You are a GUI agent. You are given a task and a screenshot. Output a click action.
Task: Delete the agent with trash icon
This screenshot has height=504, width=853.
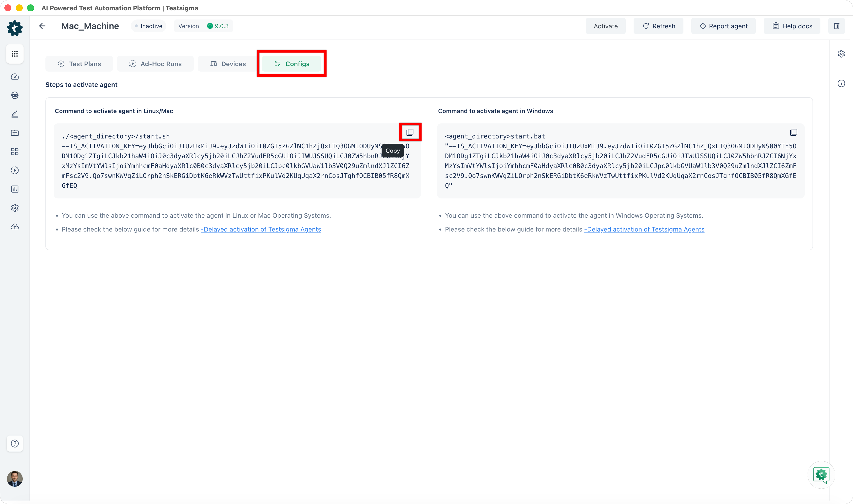836,26
